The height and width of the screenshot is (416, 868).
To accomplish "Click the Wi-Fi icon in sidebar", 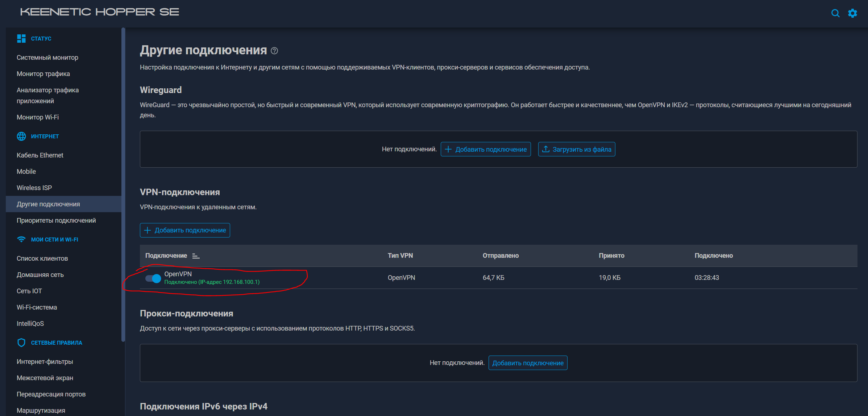I will (x=21, y=239).
